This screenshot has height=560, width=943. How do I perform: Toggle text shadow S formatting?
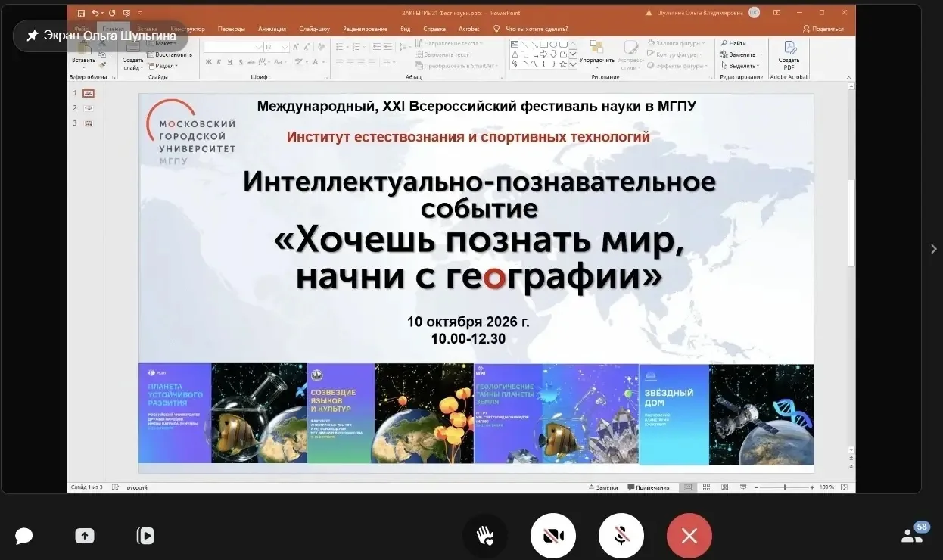[x=240, y=62]
